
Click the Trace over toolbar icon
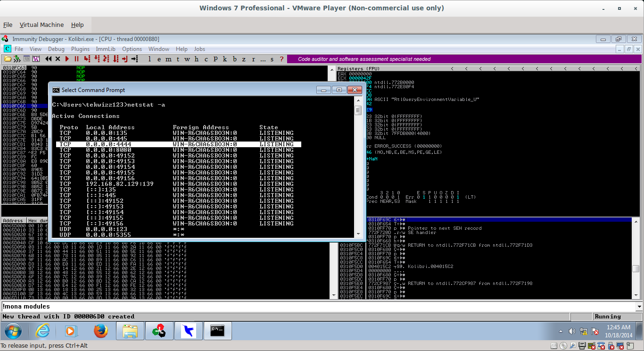[116, 59]
